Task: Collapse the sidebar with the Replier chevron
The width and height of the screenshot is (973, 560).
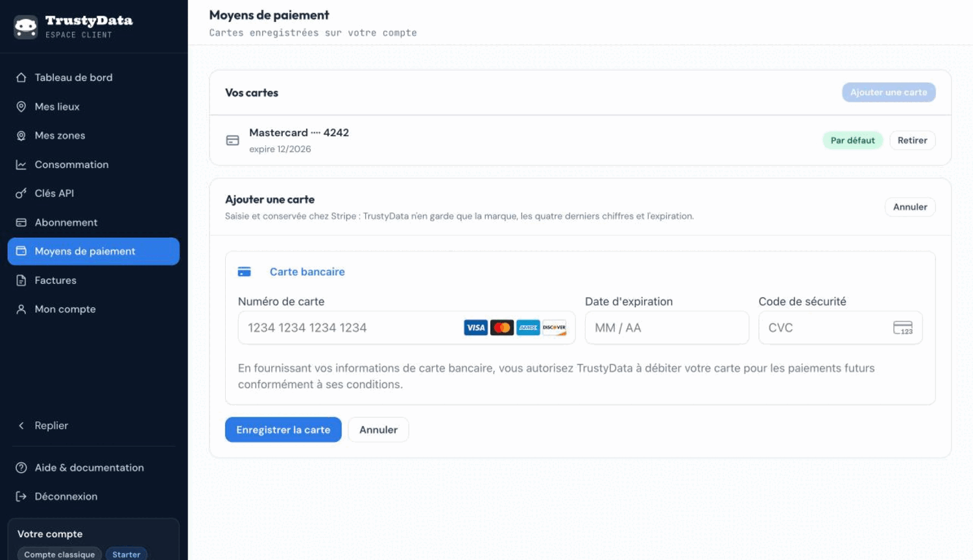Action: 21,426
